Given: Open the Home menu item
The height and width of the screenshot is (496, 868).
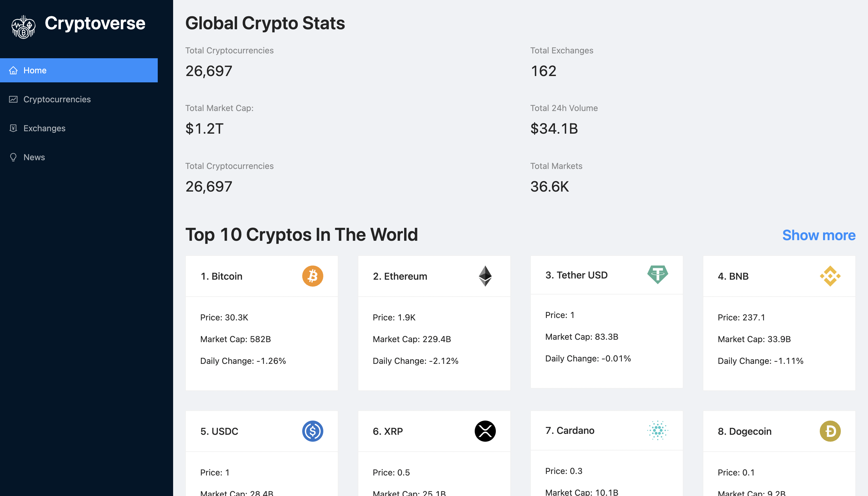Looking at the screenshot, I should [79, 70].
